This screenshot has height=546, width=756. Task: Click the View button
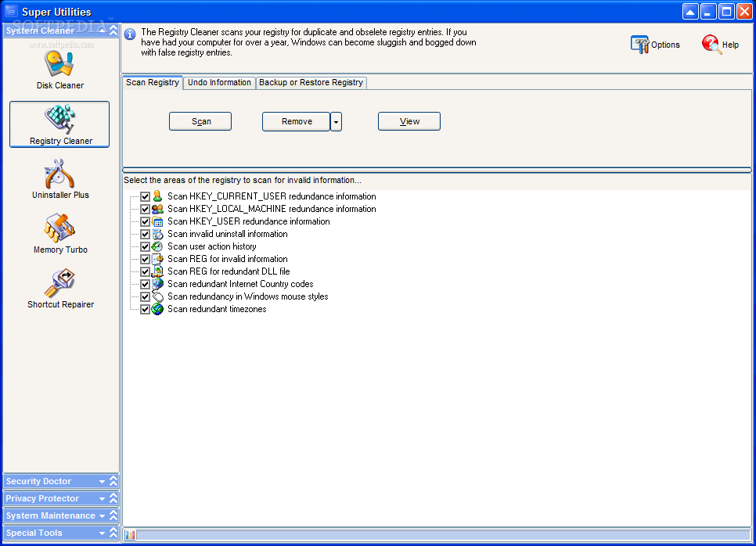coord(409,121)
